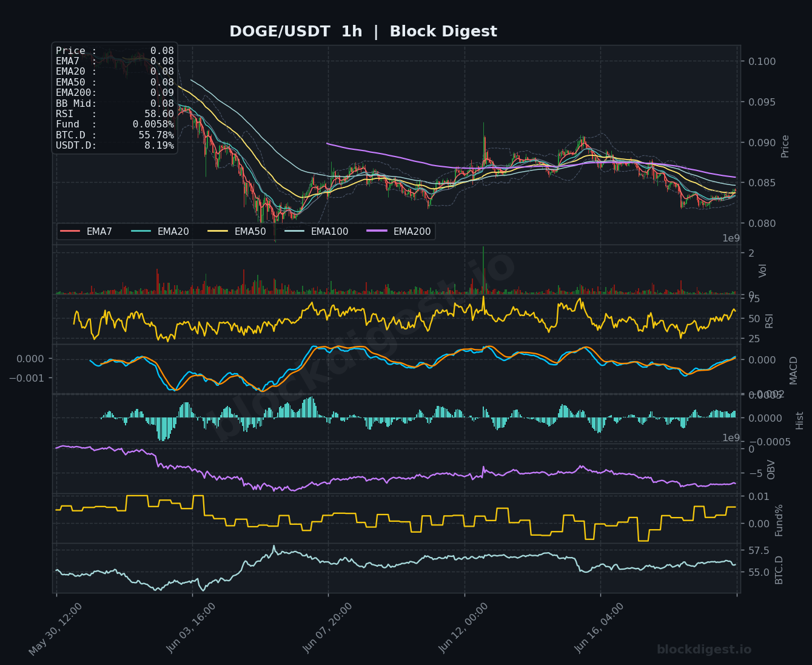Click the BB Mid row in stats box
The width and height of the screenshot is (812, 665).
115,103
